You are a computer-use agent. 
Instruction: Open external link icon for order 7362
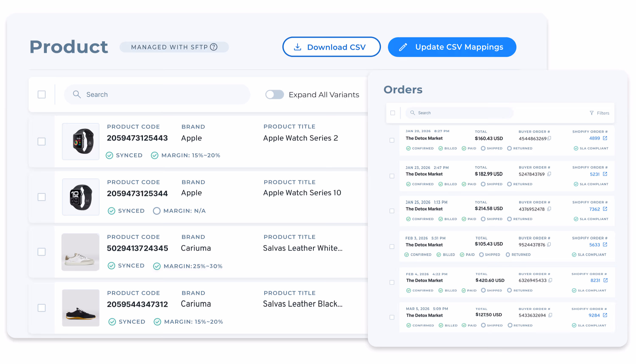pos(605,209)
